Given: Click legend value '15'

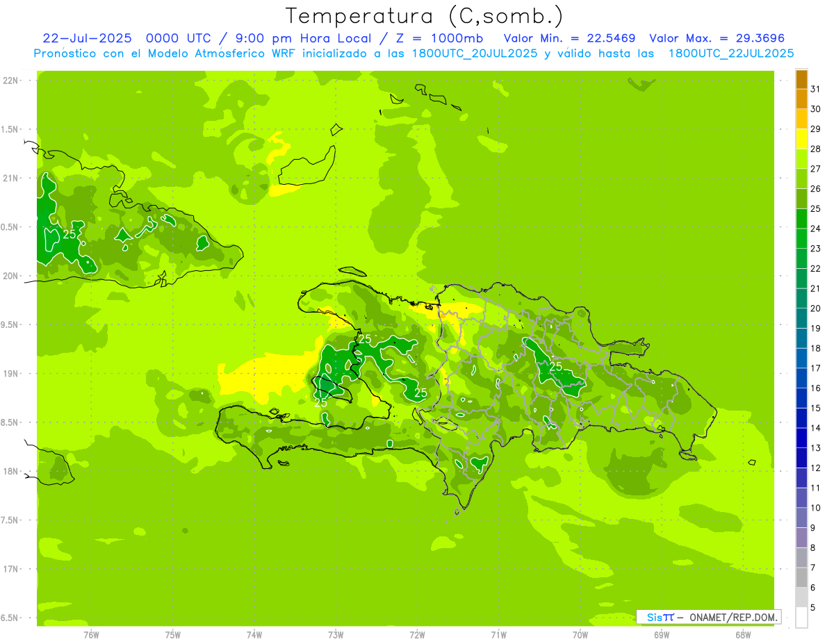Looking at the screenshot, I should tap(816, 408).
